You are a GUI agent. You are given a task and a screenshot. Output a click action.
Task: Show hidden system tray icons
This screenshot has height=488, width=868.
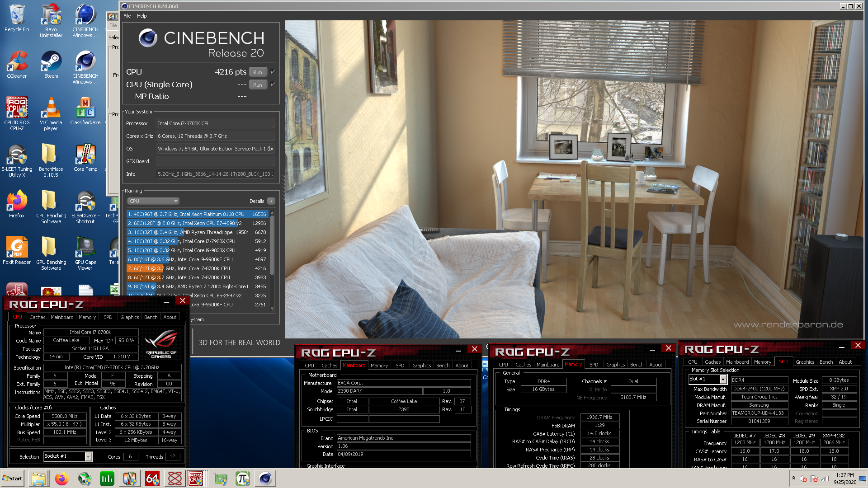tap(793, 478)
